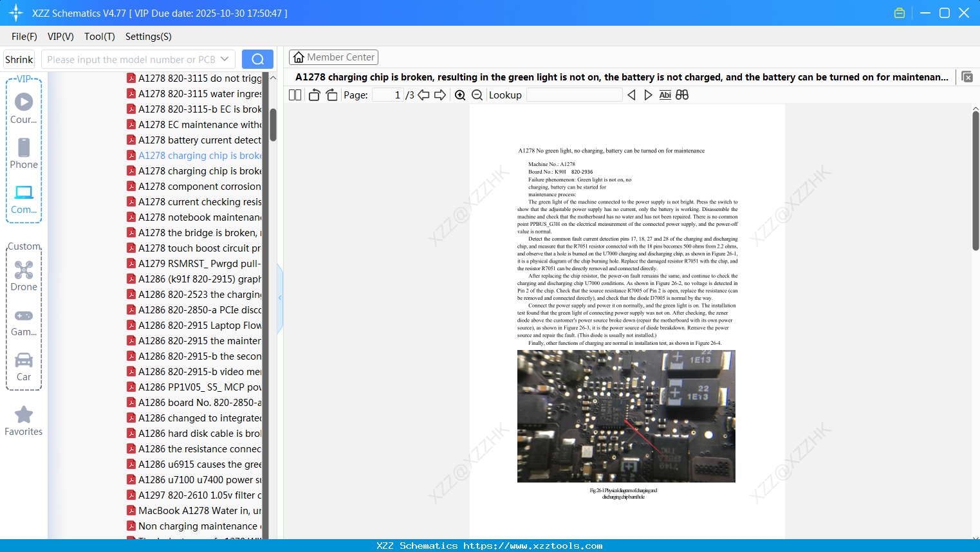This screenshot has height=552, width=980.
Task: Open 'A1286 820-2915-b video mem' file
Action: pyautogui.click(x=194, y=371)
